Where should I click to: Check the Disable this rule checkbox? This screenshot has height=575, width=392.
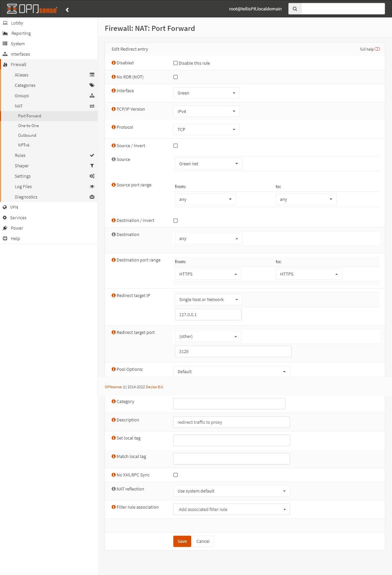pos(175,63)
